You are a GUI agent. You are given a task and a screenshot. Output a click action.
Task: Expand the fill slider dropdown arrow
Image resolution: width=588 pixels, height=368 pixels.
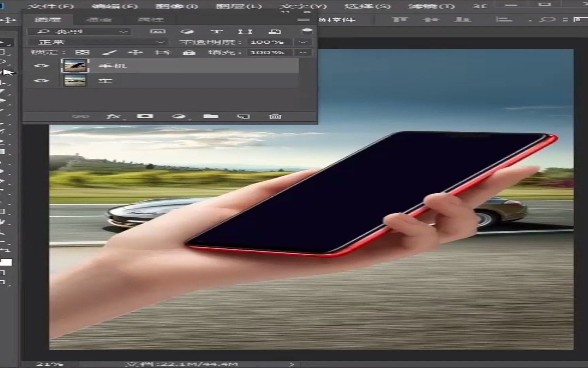303,52
